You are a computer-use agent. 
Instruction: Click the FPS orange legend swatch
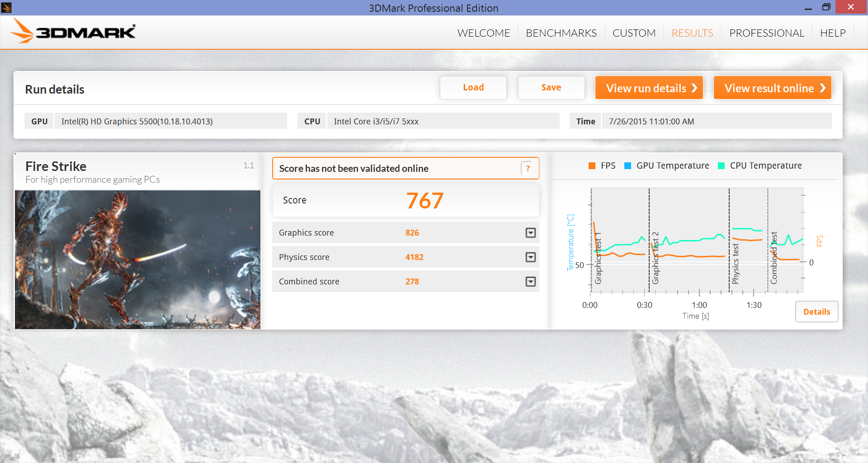pyautogui.click(x=592, y=165)
